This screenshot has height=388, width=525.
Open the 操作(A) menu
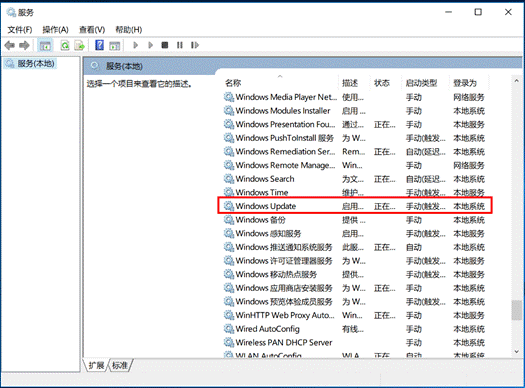56,30
